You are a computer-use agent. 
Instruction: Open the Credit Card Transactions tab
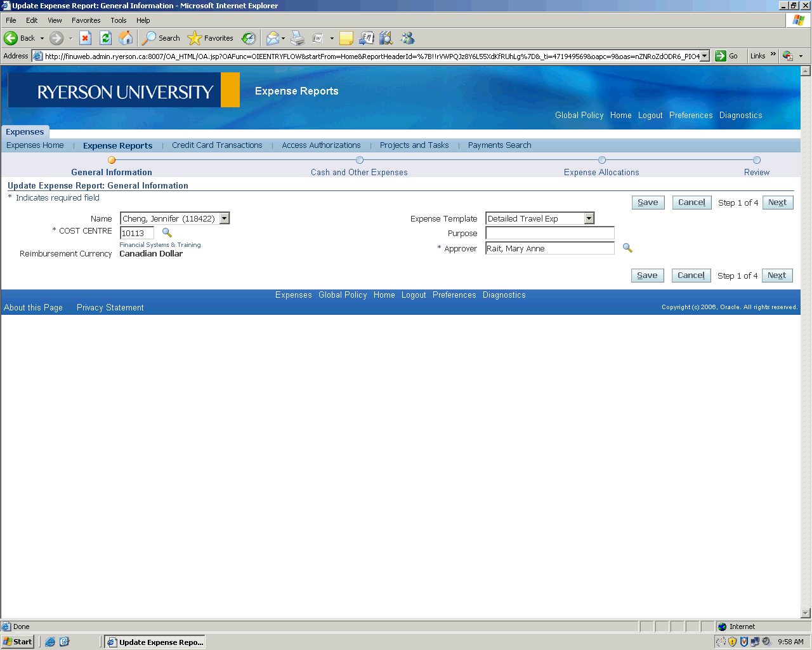pyautogui.click(x=217, y=145)
